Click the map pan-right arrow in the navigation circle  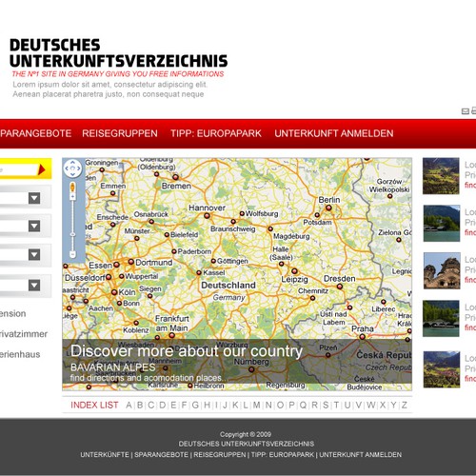79,169
